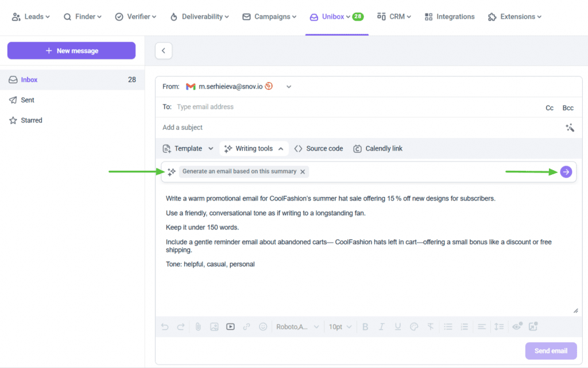
Task: Expand the From address selector
Action: coord(288,86)
